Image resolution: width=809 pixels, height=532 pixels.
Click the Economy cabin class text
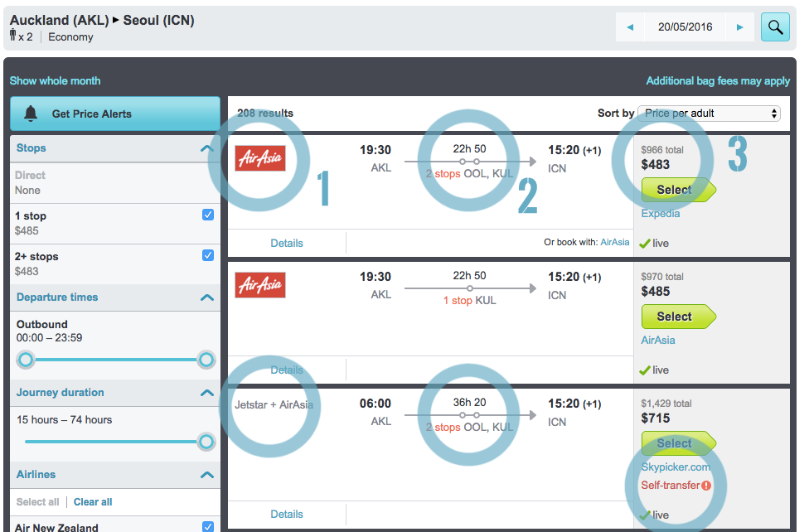[x=70, y=37]
